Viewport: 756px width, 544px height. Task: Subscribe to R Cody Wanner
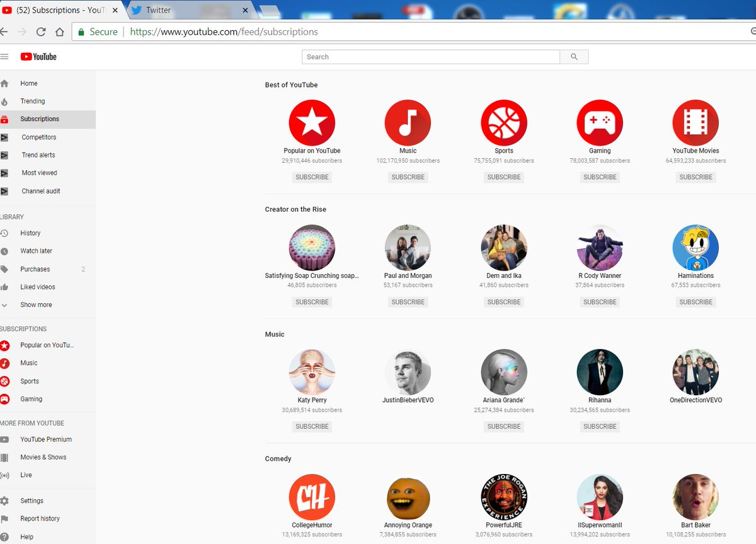click(600, 302)
